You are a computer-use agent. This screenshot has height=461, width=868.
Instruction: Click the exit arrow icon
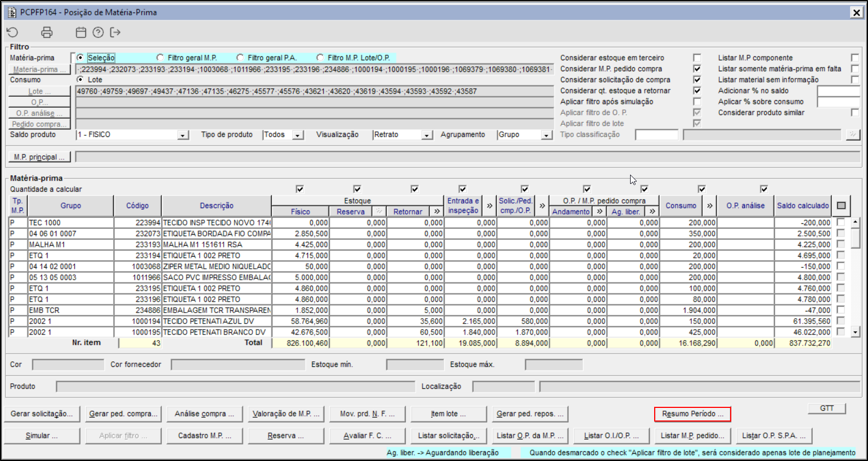[x=115, y=33]
